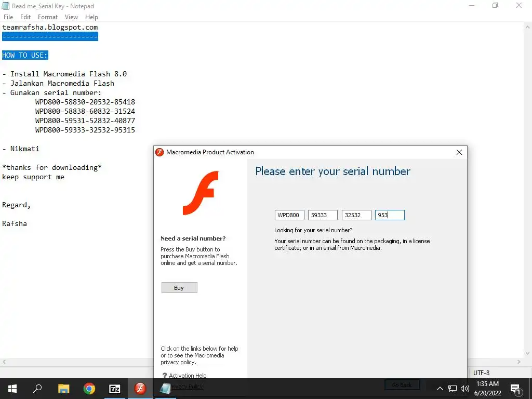Click the teamrafsha.blogspot.com text line

point(50,27)
